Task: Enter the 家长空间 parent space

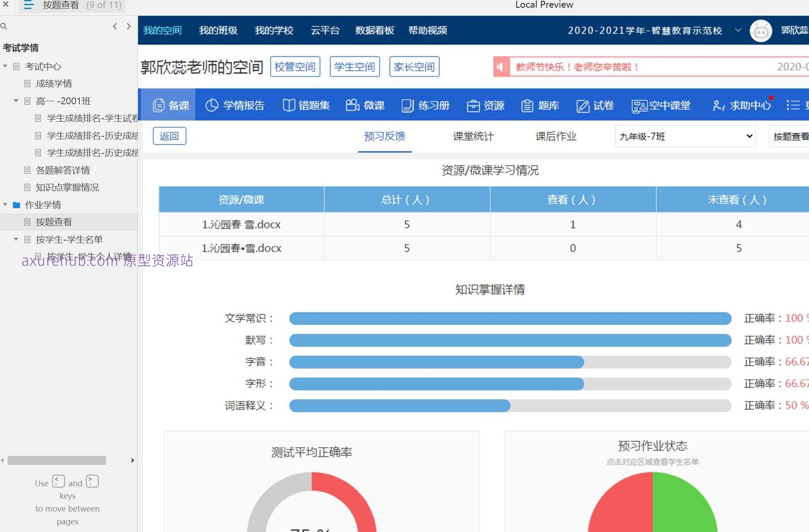Action: (x=414, y=66)
